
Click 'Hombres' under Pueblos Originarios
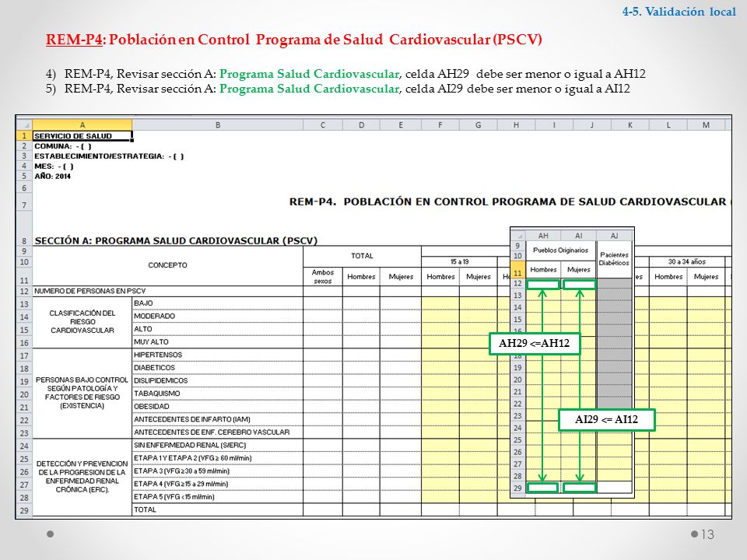pos(543,270)
